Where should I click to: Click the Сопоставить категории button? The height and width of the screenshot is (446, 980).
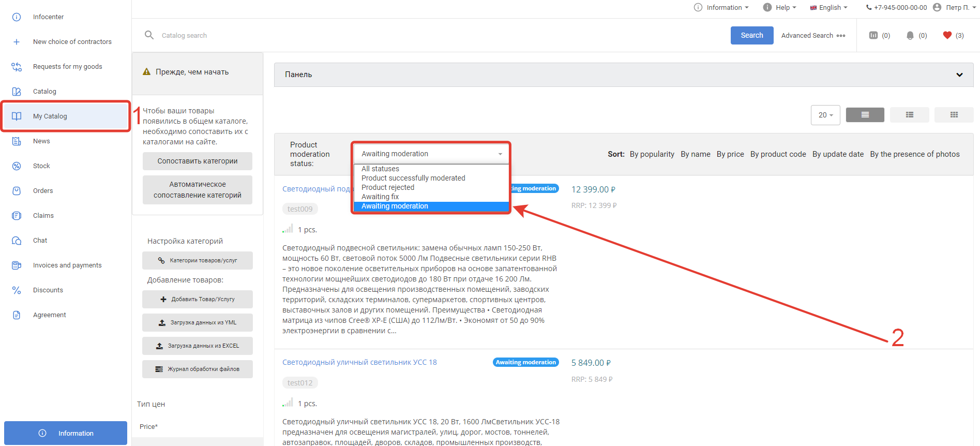pyautogui.click(x=198, y=161)
